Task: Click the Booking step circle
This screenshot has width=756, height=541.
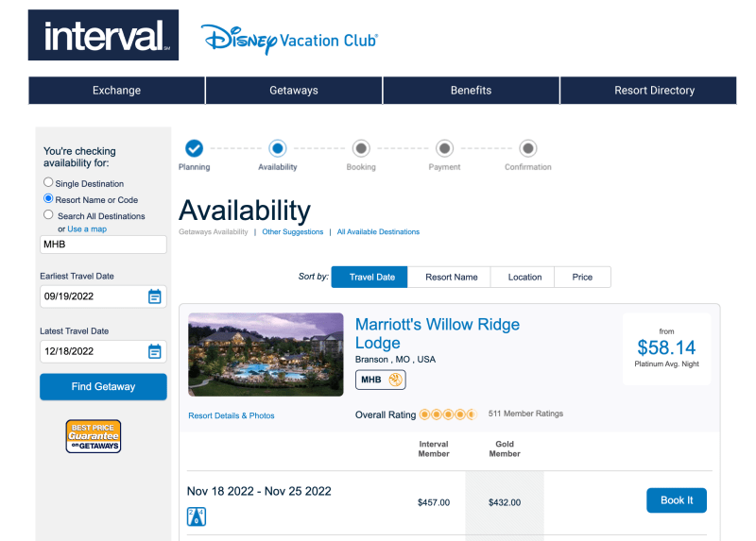Action: tap(361, 148)
